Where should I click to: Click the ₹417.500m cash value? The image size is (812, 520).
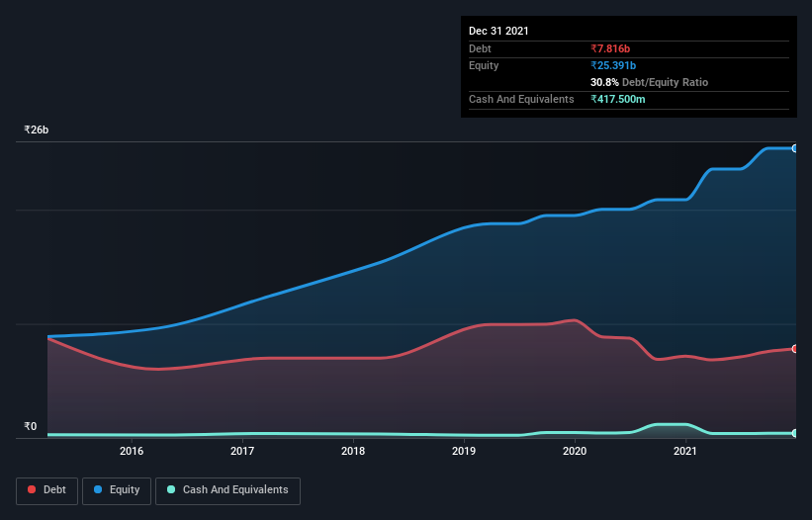(618, 99)
